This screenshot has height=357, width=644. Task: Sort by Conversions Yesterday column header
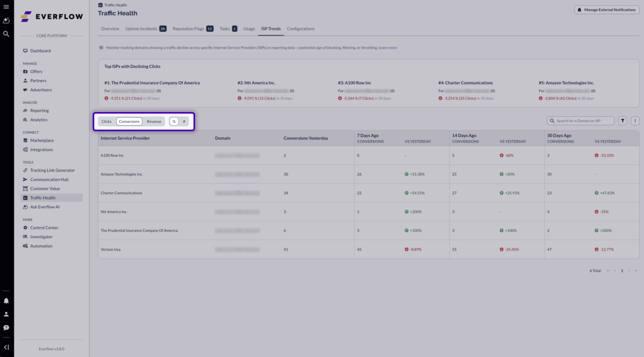click(306, 138)
